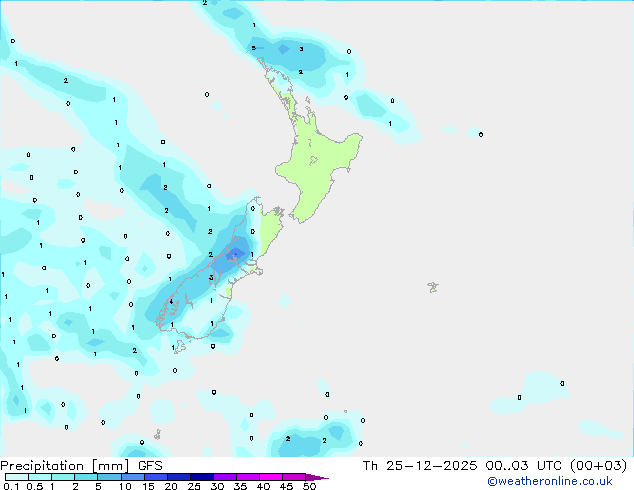Click the 0.1–0.5 mm legend swatch

[17, 477]
